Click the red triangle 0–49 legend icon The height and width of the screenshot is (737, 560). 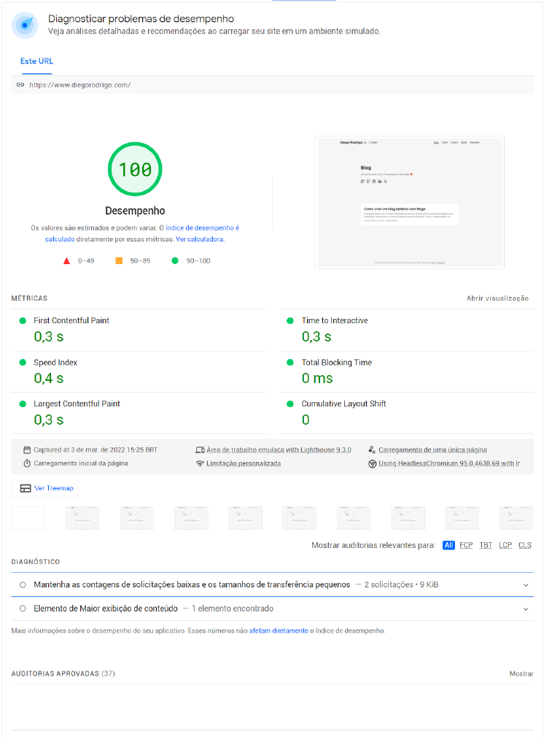[x=66, y=261]
